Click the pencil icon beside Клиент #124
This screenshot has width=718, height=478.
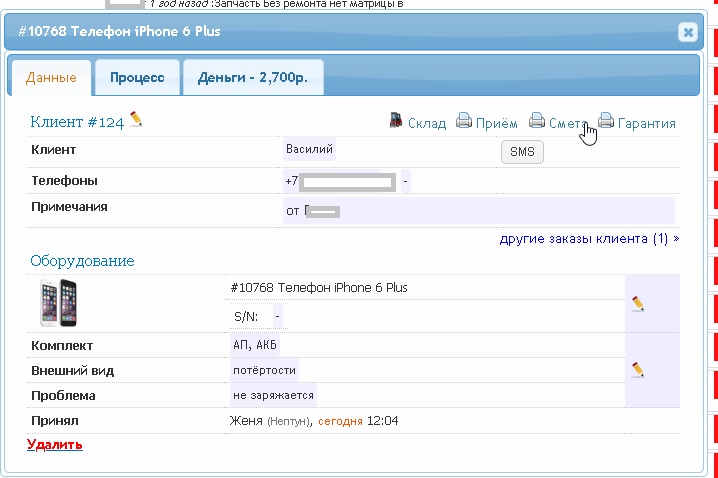(x=136, y=120)
